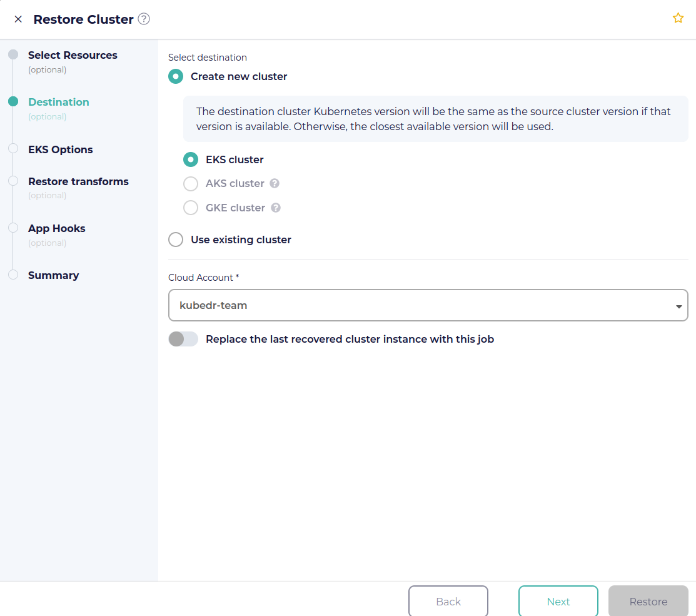The height and width of the screenshot is (616, 696).
Task: Go to the Select Resources step
Action: coord(13,55)
